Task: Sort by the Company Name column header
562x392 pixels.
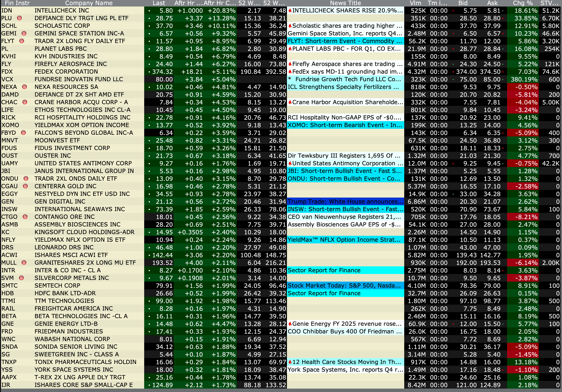Action: tap(89, 3)
